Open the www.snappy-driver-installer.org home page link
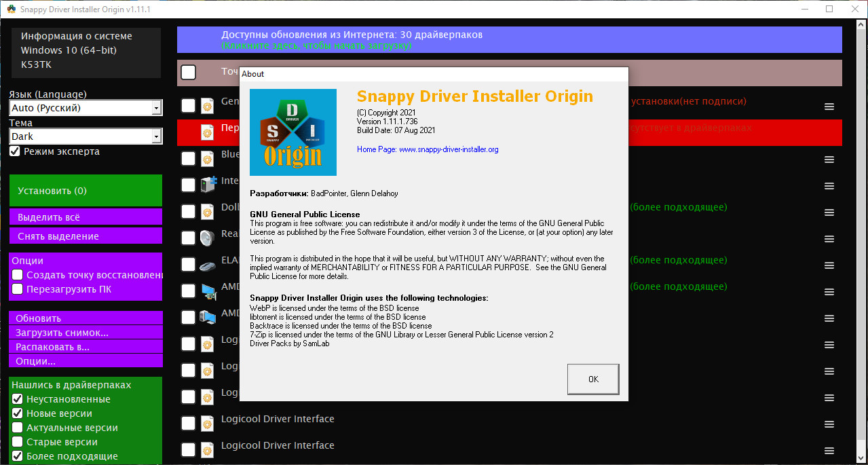 [448, 149]
